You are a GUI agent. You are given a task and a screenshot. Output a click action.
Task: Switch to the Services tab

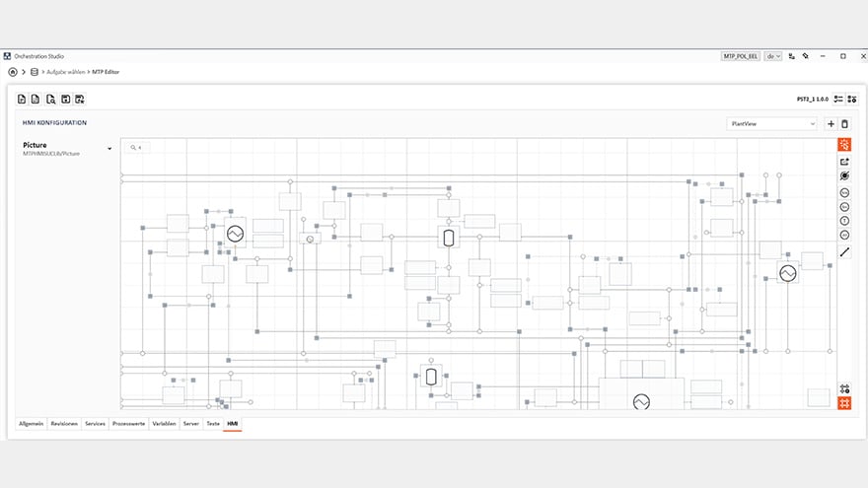95,423
